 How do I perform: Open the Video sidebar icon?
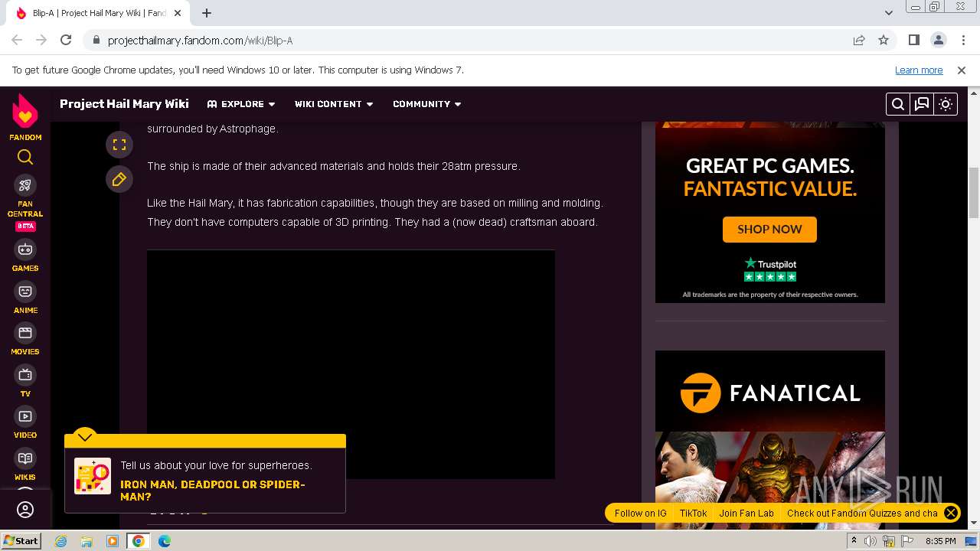pos(25,416)
